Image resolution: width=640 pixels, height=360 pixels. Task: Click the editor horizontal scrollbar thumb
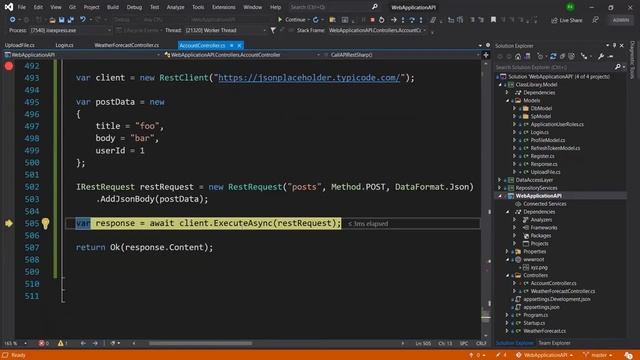(x=200, y=343)
